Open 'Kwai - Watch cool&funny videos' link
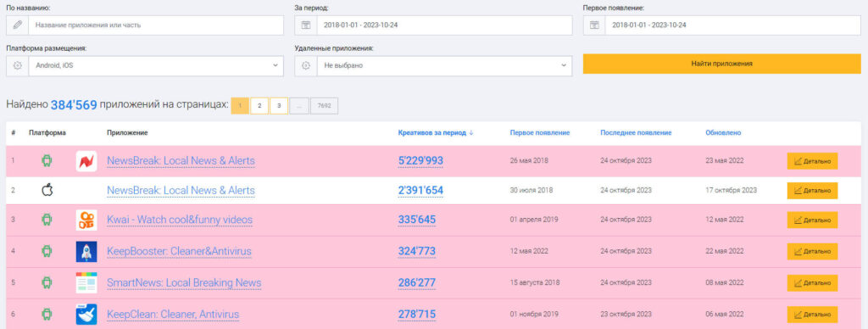 point(180,220)
